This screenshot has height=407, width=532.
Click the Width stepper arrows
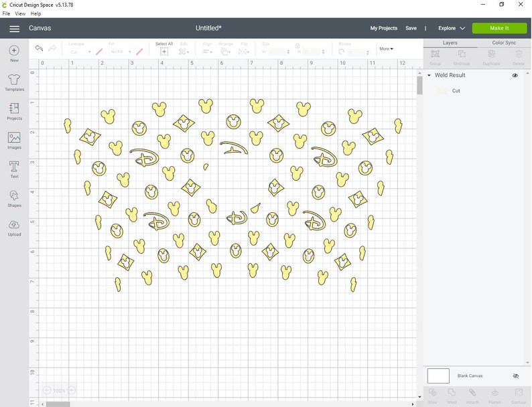[288, 52]
